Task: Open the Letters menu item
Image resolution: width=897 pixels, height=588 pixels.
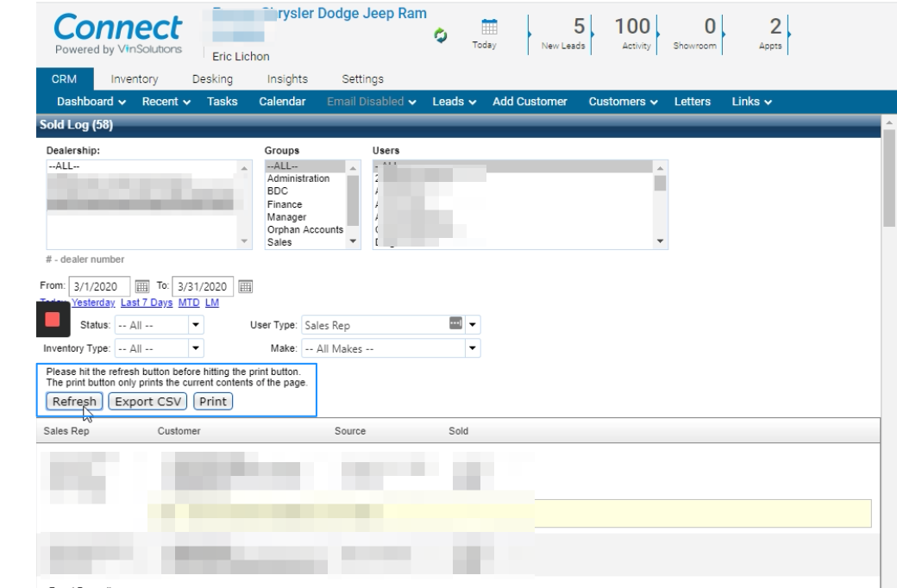Action: tap(693, 102)
